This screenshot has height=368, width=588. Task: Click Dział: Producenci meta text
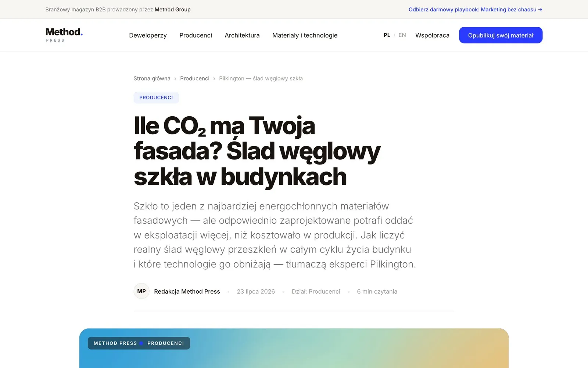coord(316,291)
